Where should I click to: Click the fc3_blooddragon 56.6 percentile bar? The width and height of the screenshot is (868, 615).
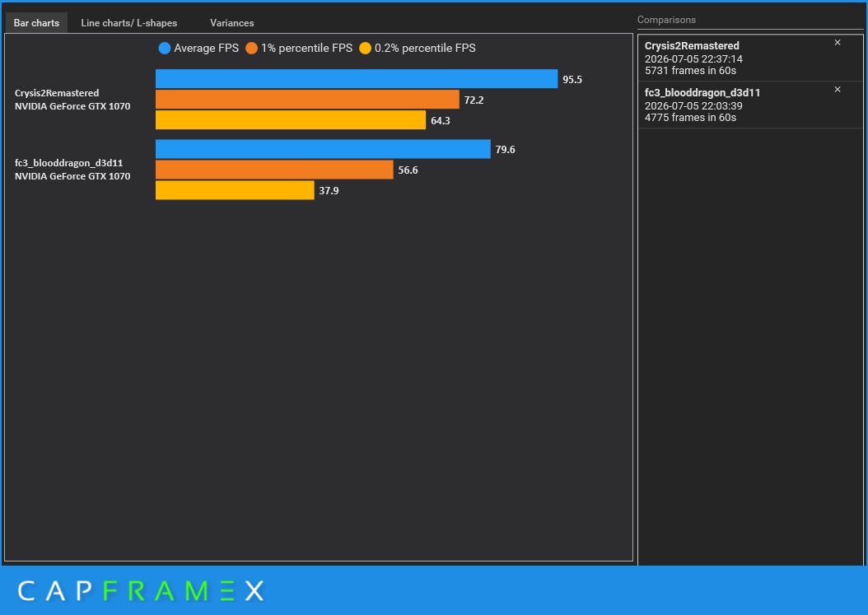pyautogui.click(x=274, y=170)
